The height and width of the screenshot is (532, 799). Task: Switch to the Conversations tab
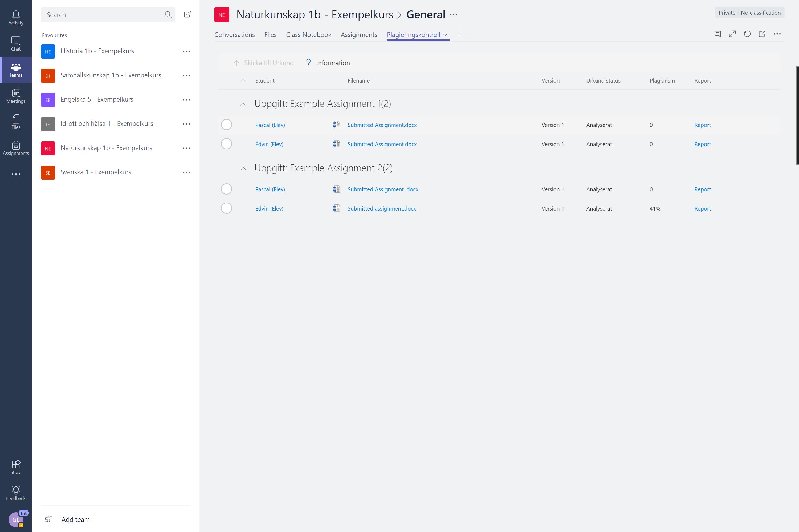coord(234,35)
